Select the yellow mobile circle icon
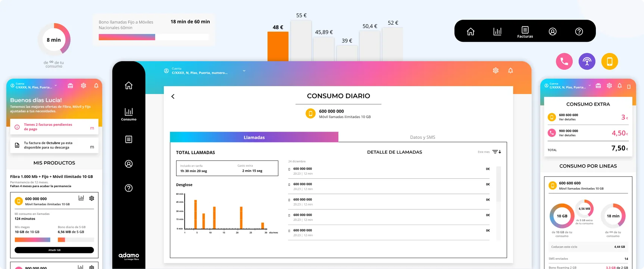The height and width of the screenshot is (269, 644). (610, 61)
